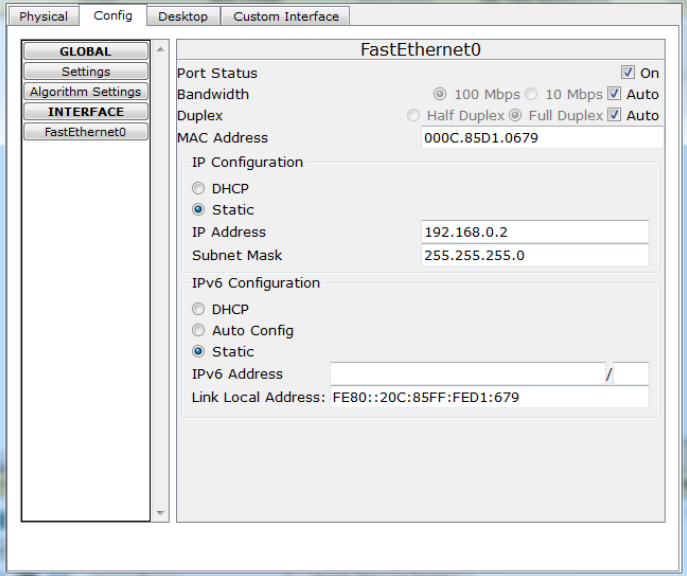This screenshot has height=576, width=687.
Task: Click the Link Local Address field
Action: (489, 397)
